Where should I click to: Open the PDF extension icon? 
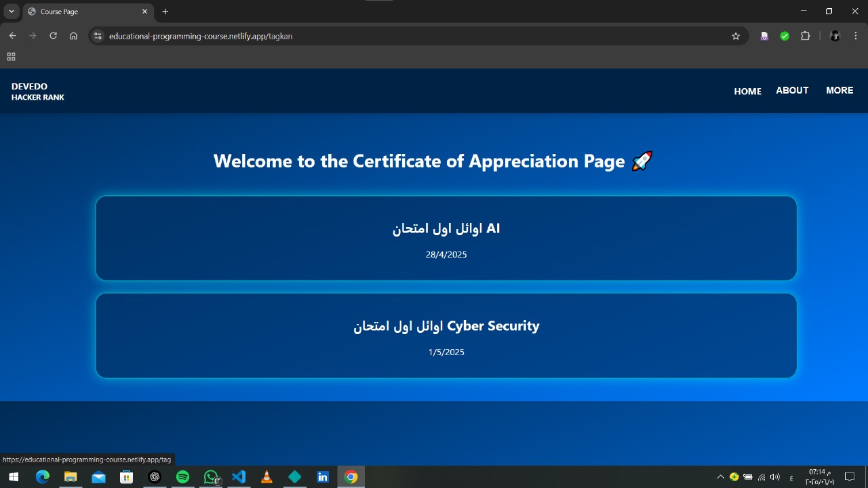pos(764,36)
